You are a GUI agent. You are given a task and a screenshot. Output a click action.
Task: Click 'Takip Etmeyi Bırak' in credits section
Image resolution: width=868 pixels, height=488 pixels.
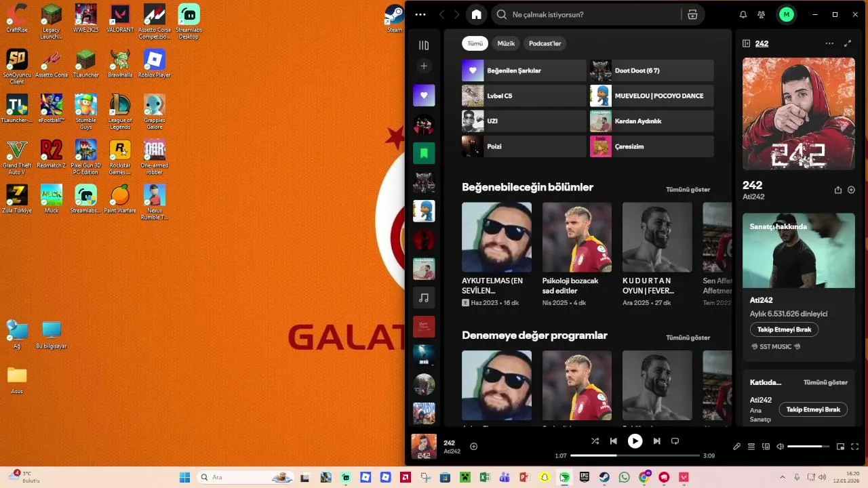coord(813,409)
